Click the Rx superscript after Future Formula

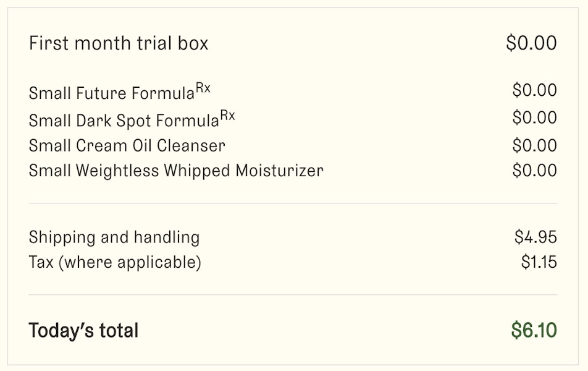click(x=203, y=88)
